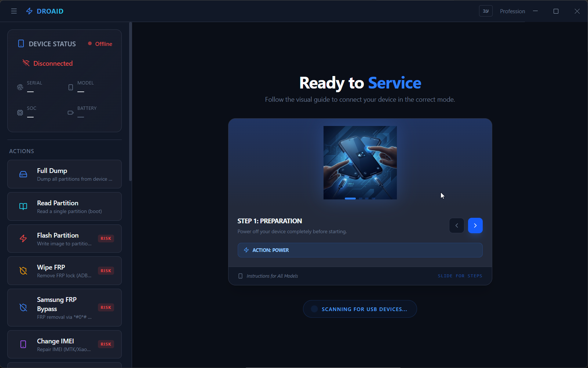Open the Profession menu
588x368 pixels.
click(512, 11)
